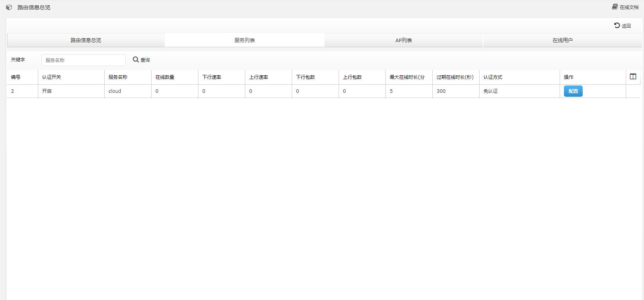Screen dimensions: 644x300
Task: Focus the 服务名称 keyword input field
Action: point(84,60)
